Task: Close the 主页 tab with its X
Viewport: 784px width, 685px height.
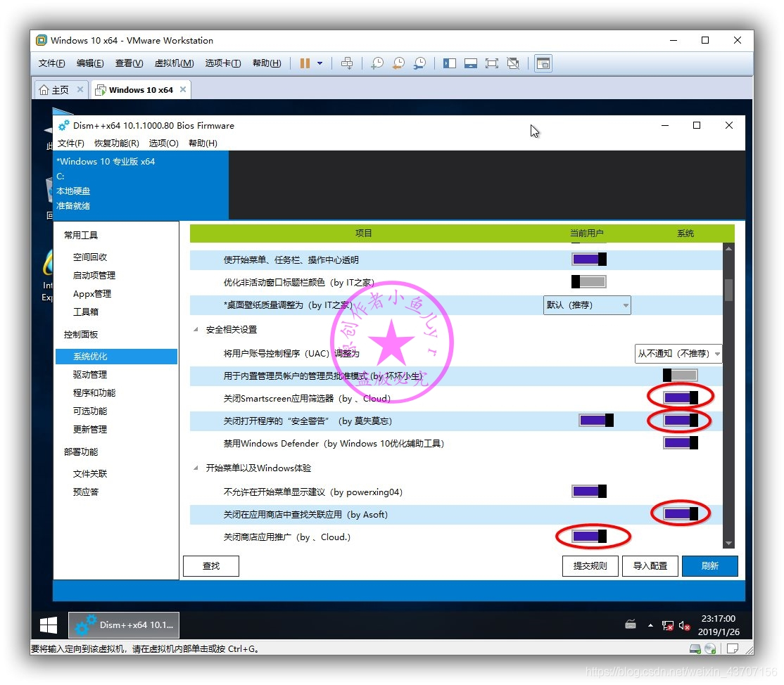Action: (80, 89)
